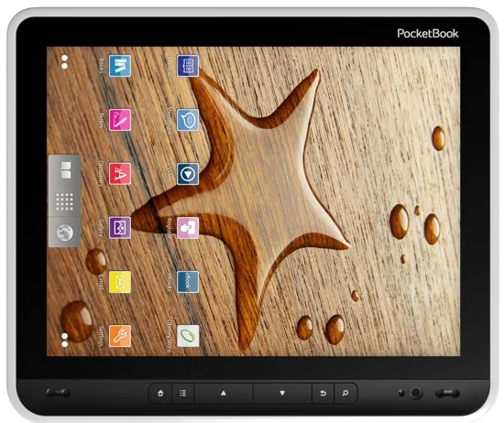
Task: Open the red Dictionary app
Action: point(119,174)
